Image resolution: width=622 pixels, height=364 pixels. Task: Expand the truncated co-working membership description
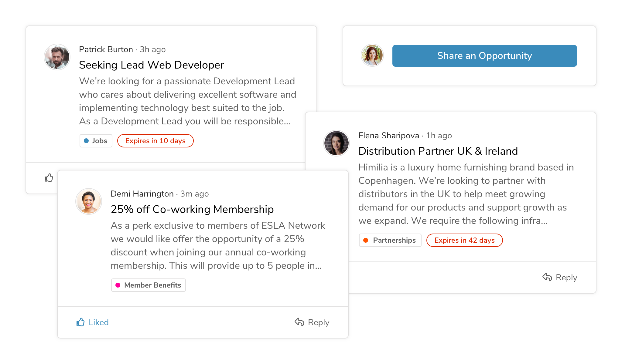click(x=218, y=245)
